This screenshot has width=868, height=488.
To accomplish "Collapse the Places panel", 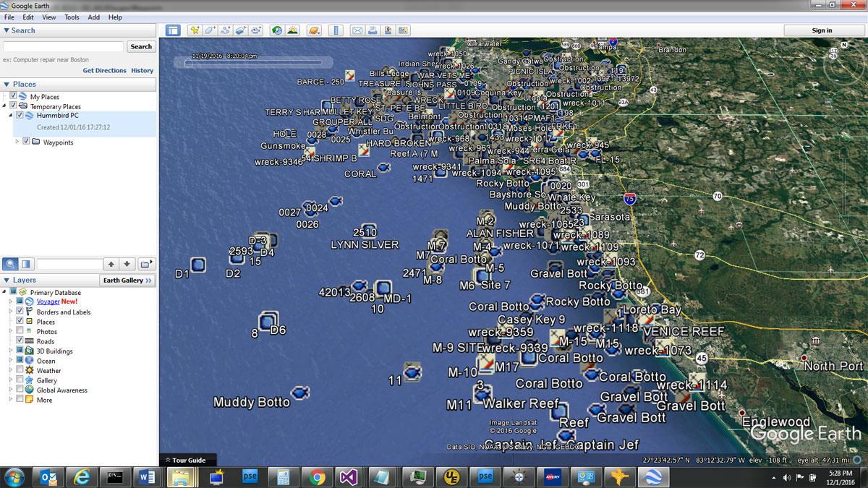I will tap(7, 85).
